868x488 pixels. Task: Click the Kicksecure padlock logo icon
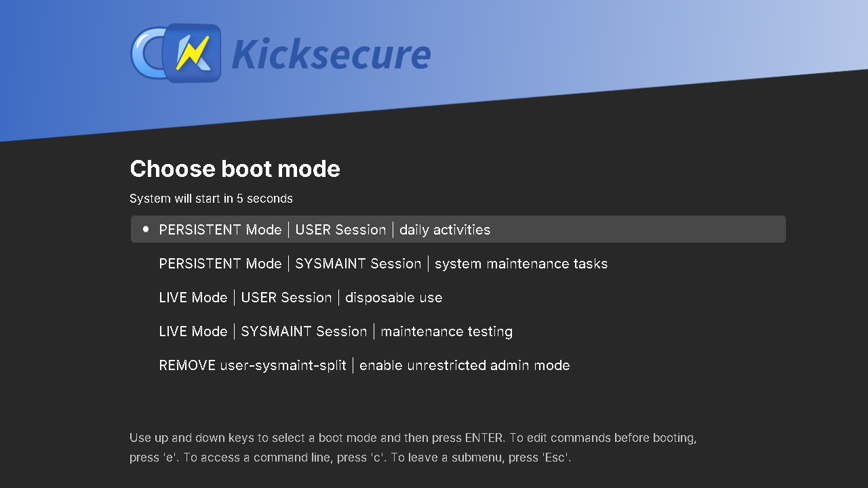(x=176, y=53)
